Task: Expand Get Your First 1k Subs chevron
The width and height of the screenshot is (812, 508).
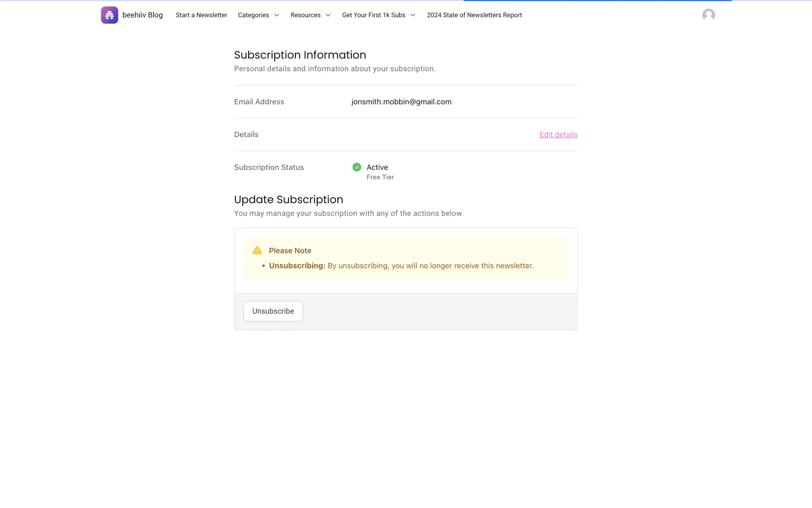Action: tap(413, 15)
